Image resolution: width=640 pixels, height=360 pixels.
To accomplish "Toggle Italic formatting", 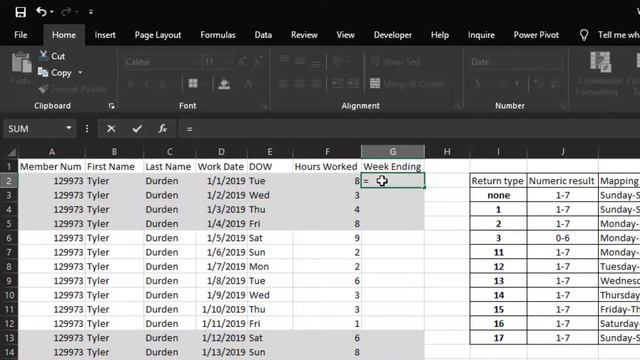I will click(146, 84).
